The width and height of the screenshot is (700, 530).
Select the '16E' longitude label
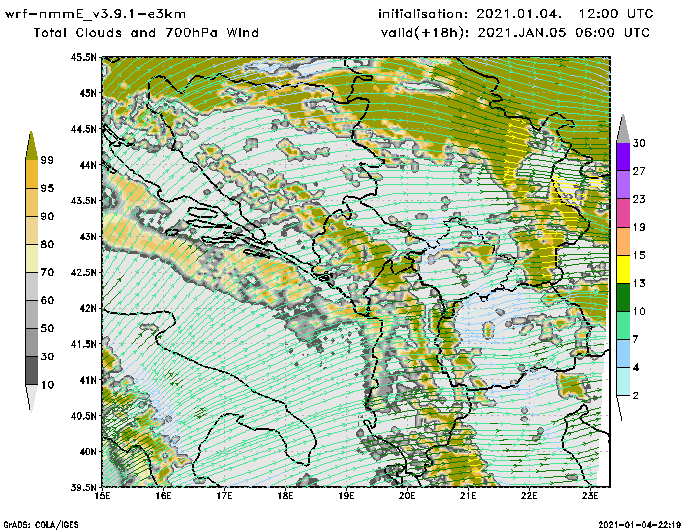(x=163, y=496)
